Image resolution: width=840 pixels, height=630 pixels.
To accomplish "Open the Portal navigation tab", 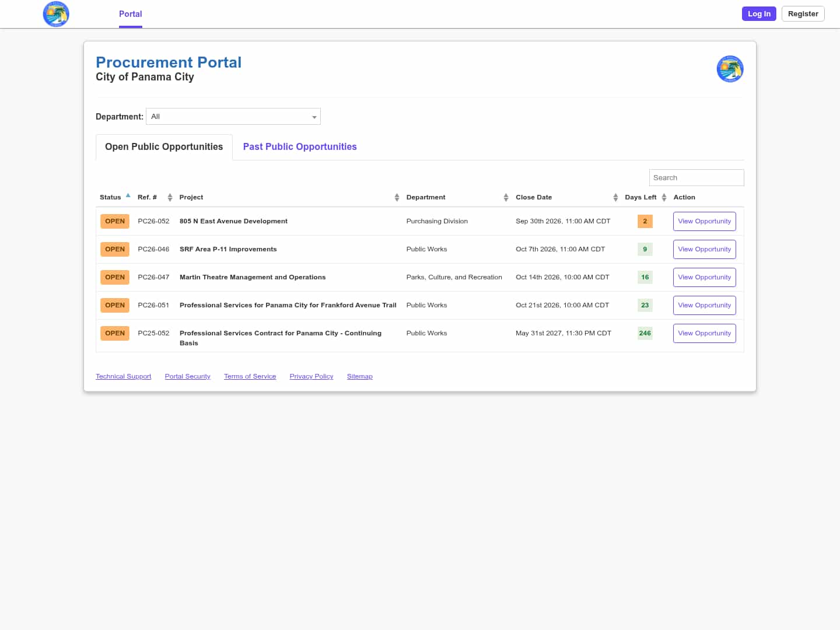I will pyautogui.click(x=131, y=14).
